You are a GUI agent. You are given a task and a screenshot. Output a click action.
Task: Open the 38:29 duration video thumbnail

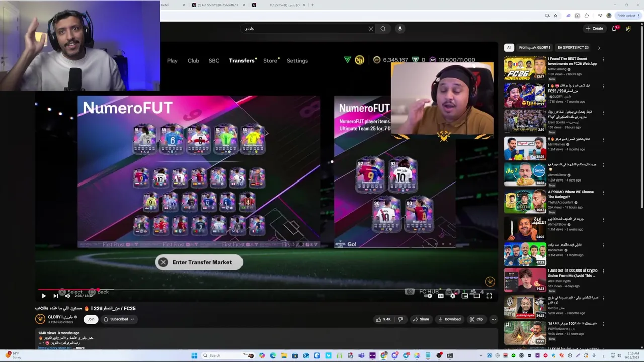525,148
